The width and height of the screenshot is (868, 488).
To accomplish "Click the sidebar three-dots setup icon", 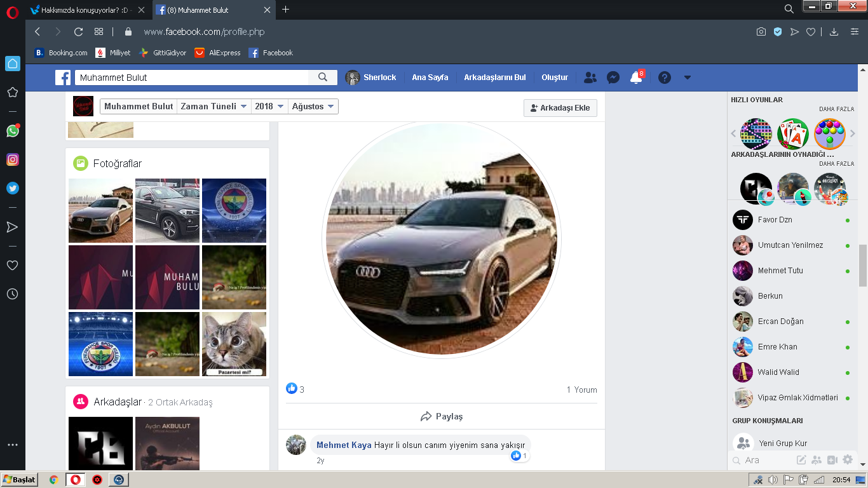I will pyautogui.click(x=13, y=445).
